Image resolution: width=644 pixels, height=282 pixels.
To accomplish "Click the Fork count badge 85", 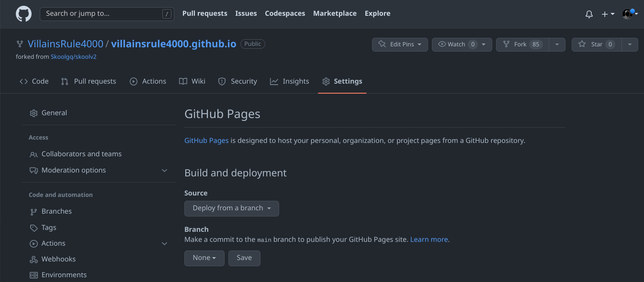I will [536, 44].
